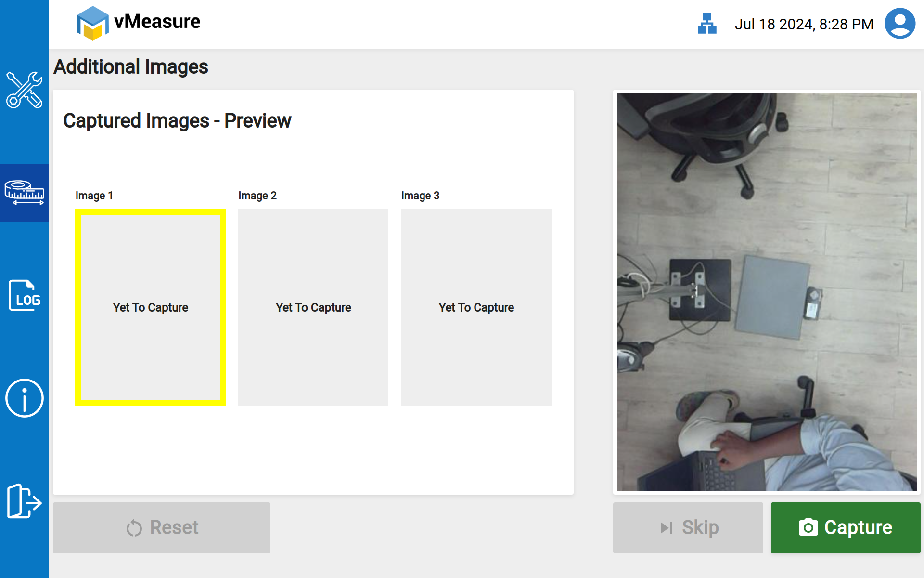Click the skip-next icon on Skip
The image size is (924, 578).
pyautogui.click(x=667, y=528)
